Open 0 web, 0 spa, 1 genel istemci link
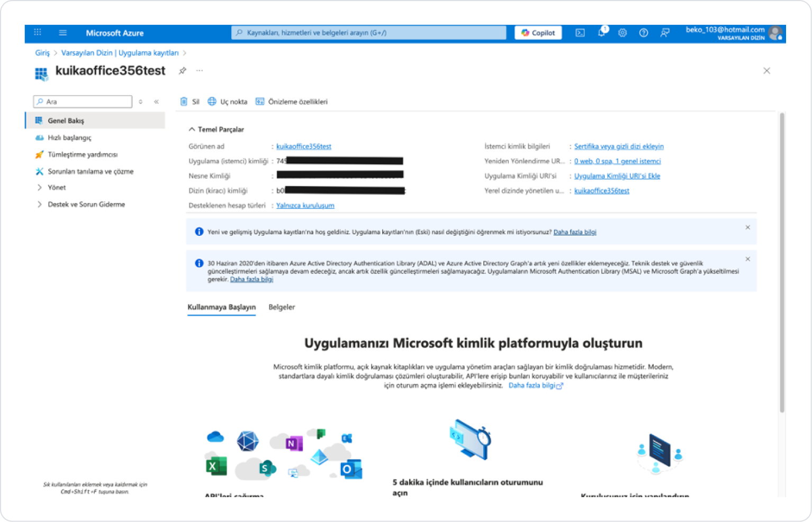Image resolution: width=812 pixels, height=522 pixels. 617,161
